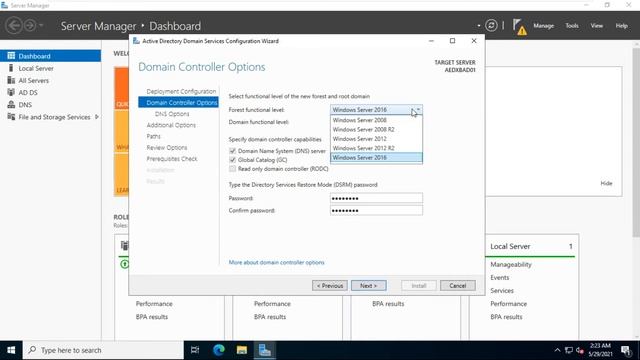The image size is (640, 360).
Task: Select the AD DS sidebar icon
Action: coord(11,92)
